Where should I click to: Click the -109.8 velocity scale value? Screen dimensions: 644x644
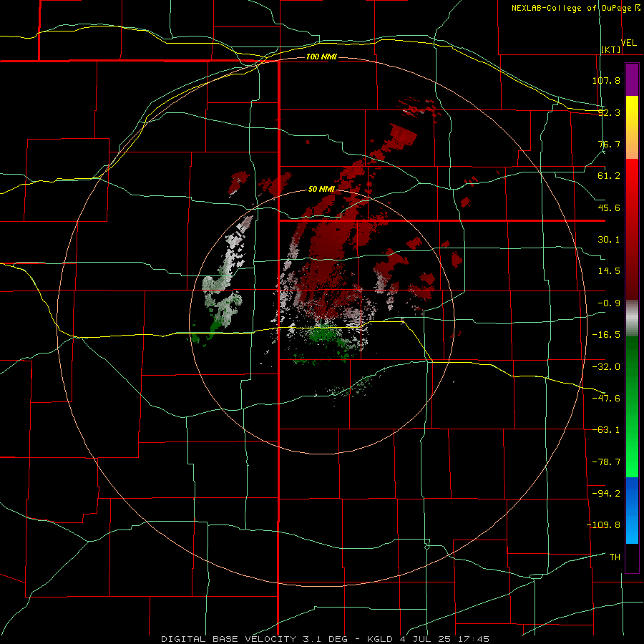pos(603,525)
